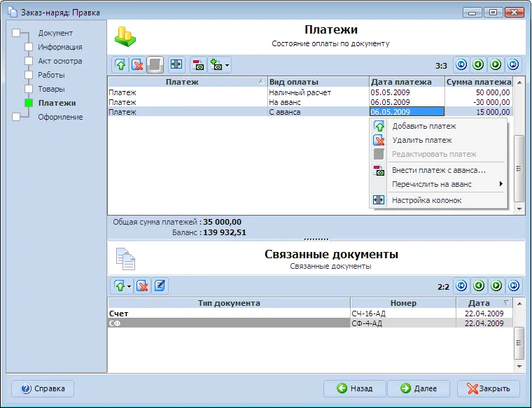Click the Сумма платежа column header

(479, 82)
